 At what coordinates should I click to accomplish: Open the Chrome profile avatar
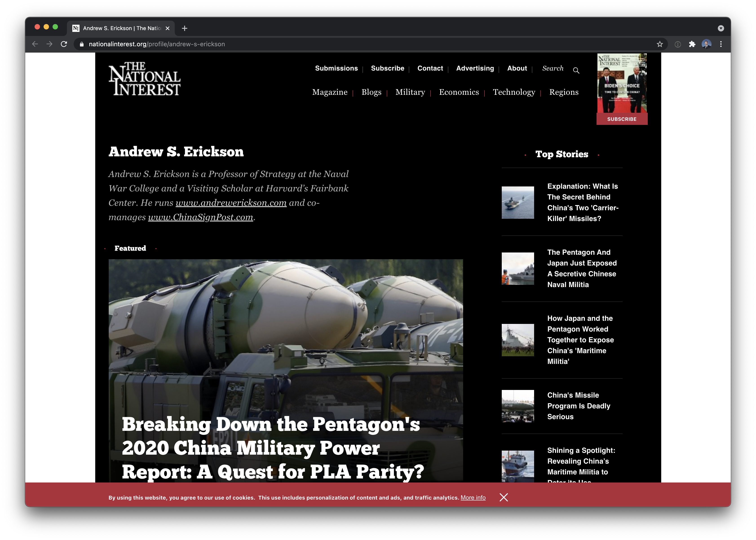click(706, 44)
